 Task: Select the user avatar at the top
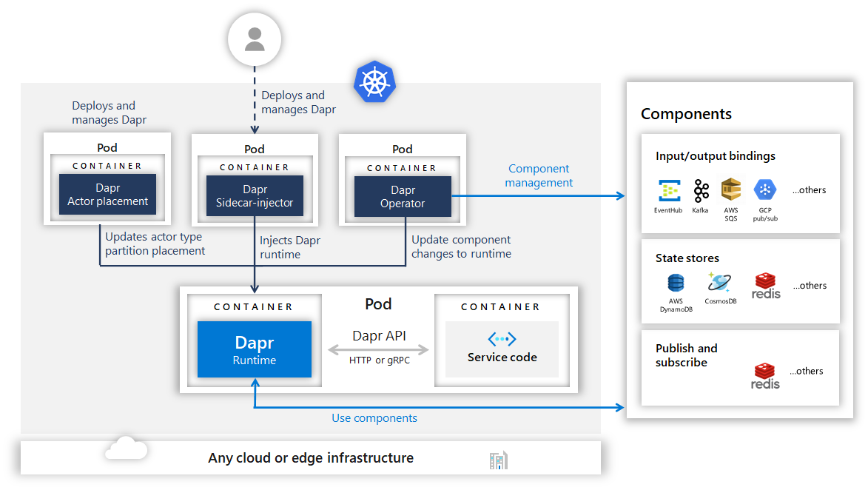[x=254, y=38]
